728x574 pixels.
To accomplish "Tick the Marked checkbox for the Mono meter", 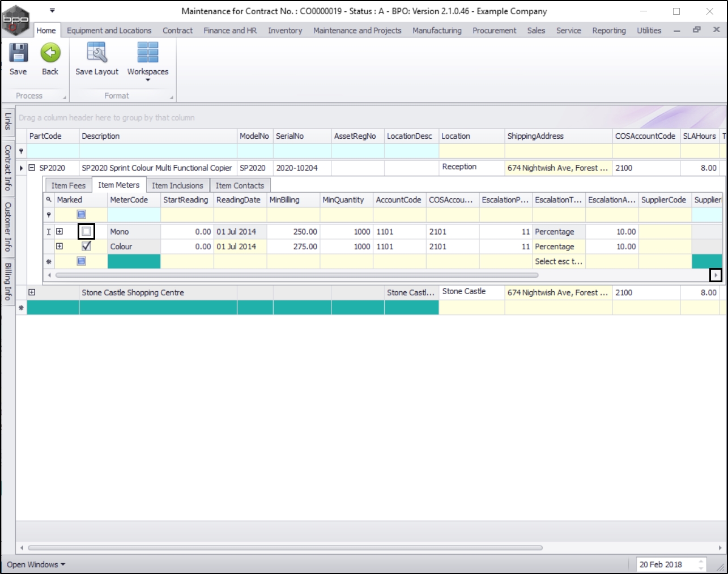I will 86,231.
